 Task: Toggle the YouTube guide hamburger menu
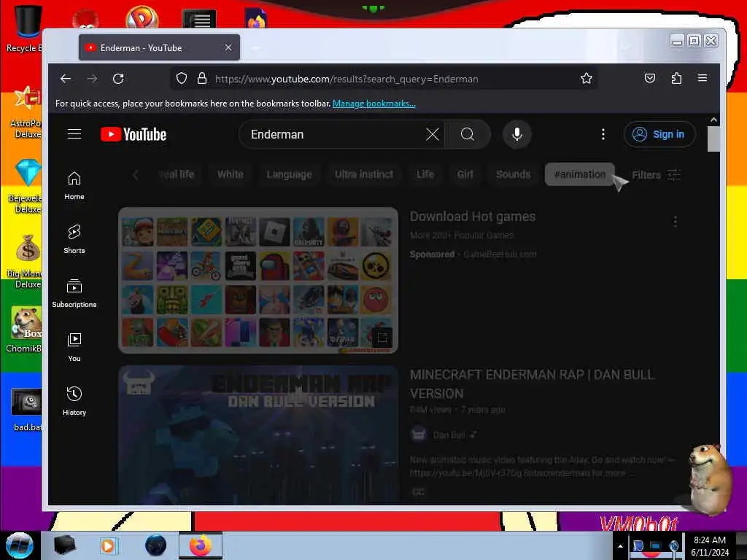coord(74,134)
